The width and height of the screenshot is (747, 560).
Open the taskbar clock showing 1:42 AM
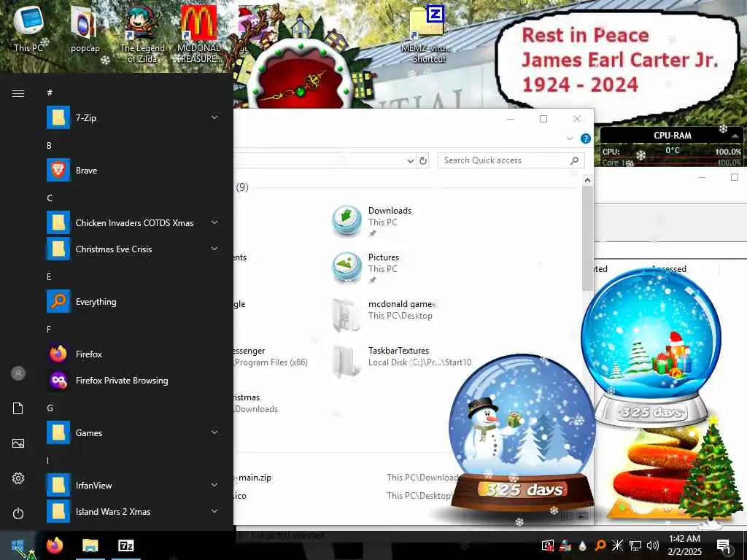[x=684, y=545]
